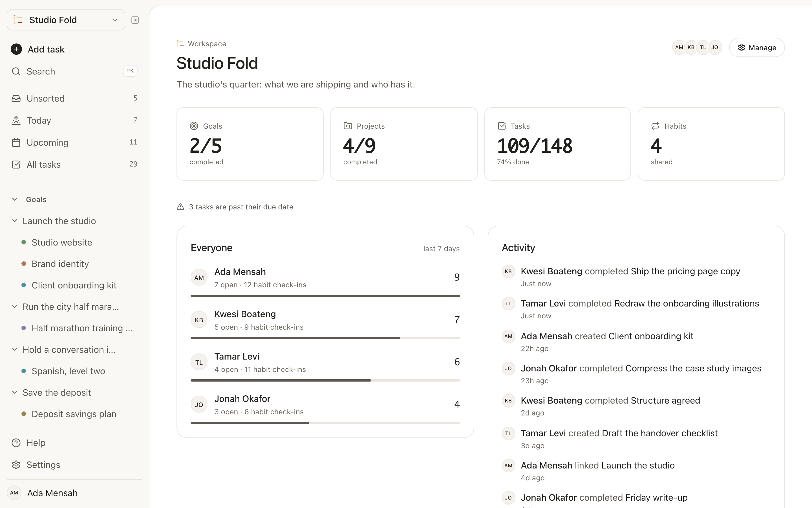
Task: Click the Manage button's gear icon
Action: (x=742, y=48)
